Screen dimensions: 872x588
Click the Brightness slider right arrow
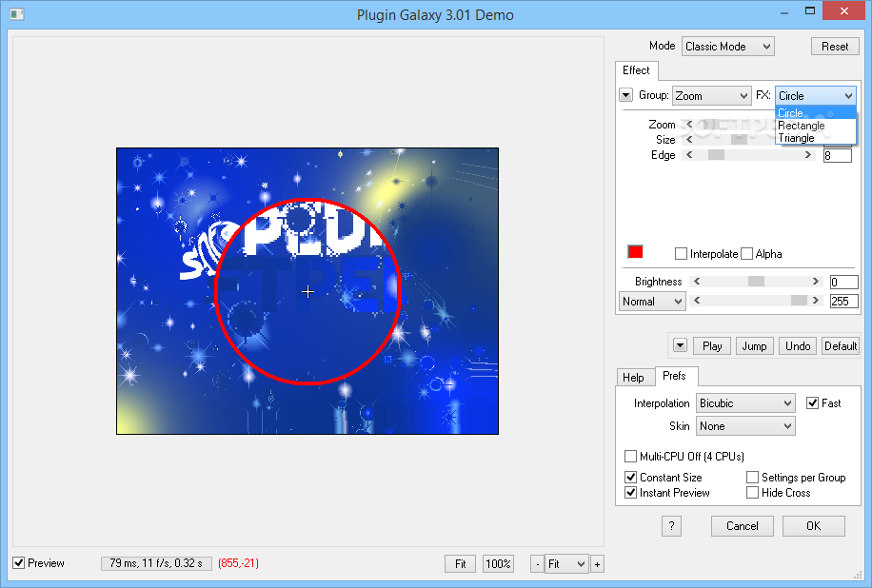(x=815, y=282)
